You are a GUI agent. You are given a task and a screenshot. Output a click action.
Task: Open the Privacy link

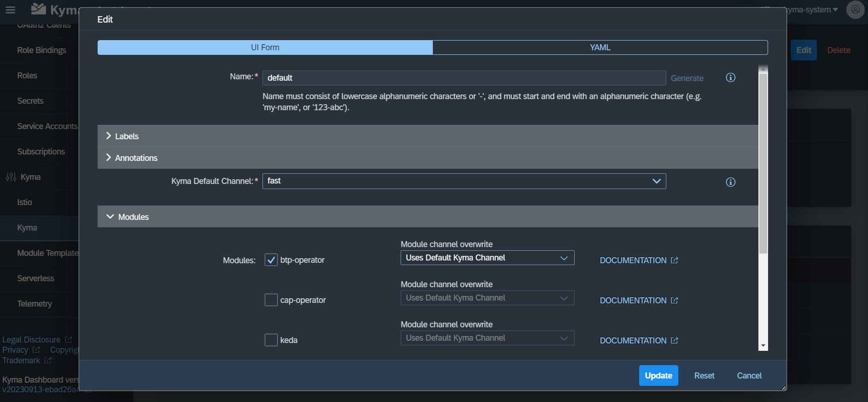point(15,350)
